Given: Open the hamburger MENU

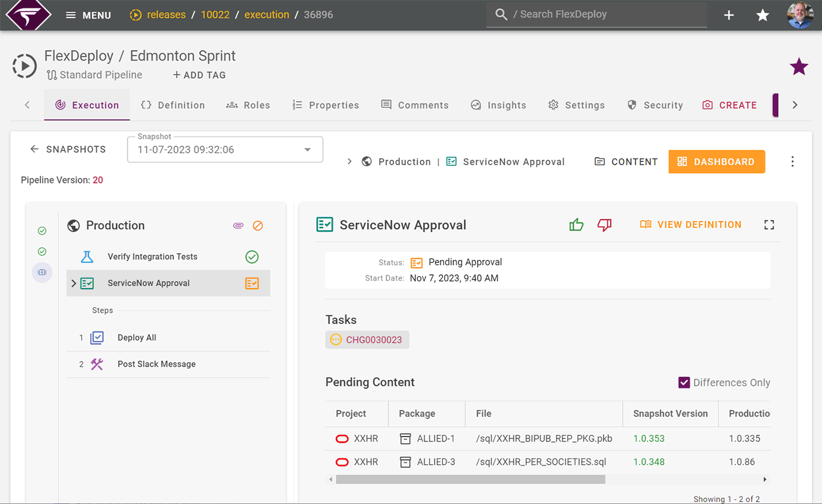Looking at the screenshot, I should pos(88,15).
